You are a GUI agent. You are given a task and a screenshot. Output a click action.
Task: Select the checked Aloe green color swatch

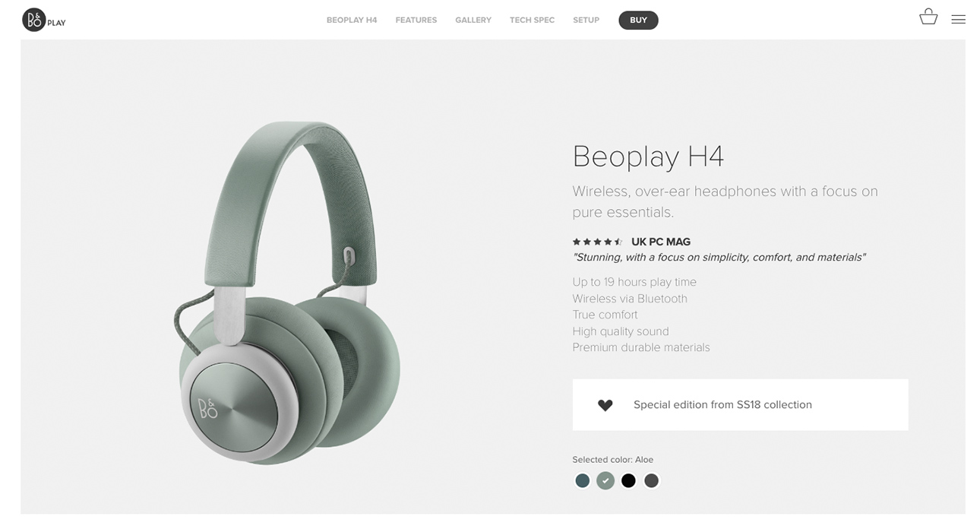605,480
